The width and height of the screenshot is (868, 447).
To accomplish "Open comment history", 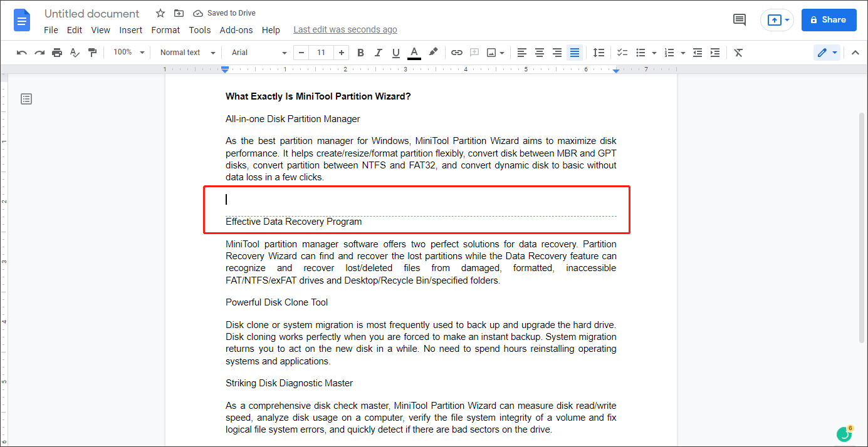I will (740, 20).
